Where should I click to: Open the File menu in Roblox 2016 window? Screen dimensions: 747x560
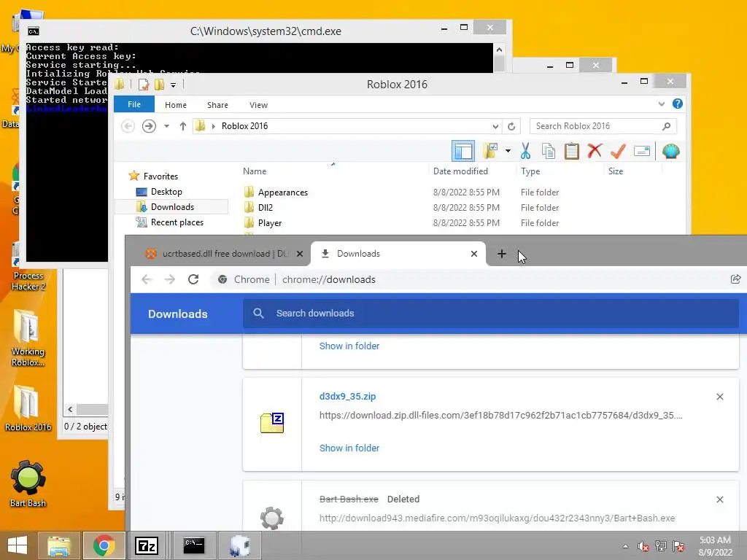pos(134,104)
